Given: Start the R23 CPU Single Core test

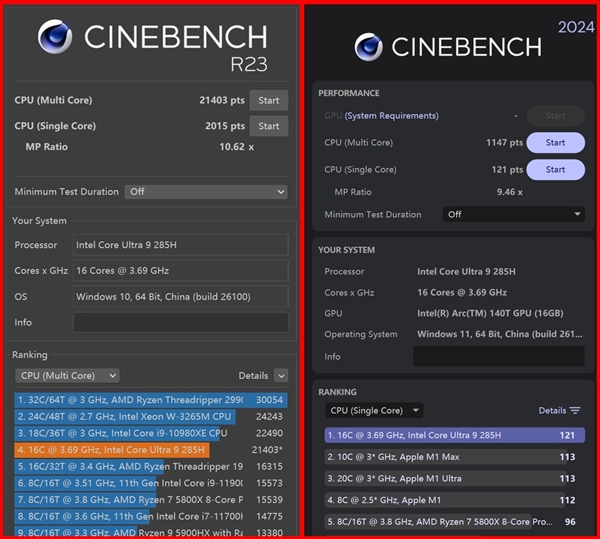Looking at the screenshot, I should click(x=268, y=126).
